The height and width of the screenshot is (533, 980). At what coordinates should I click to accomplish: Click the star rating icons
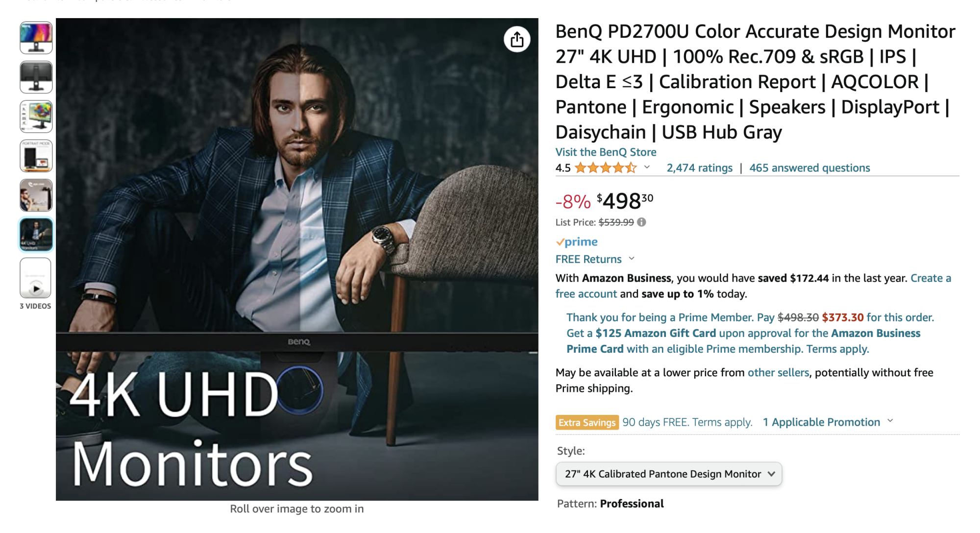tap(606, 168)
